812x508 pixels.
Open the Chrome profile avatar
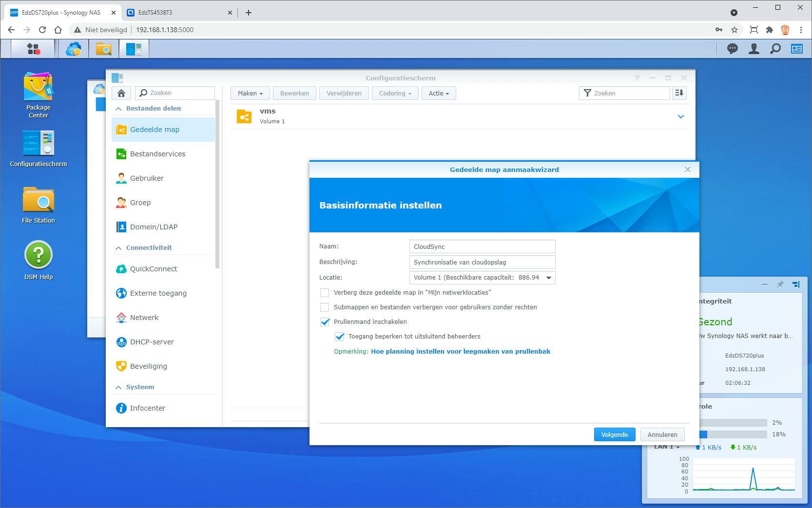[x=785, y=30]
